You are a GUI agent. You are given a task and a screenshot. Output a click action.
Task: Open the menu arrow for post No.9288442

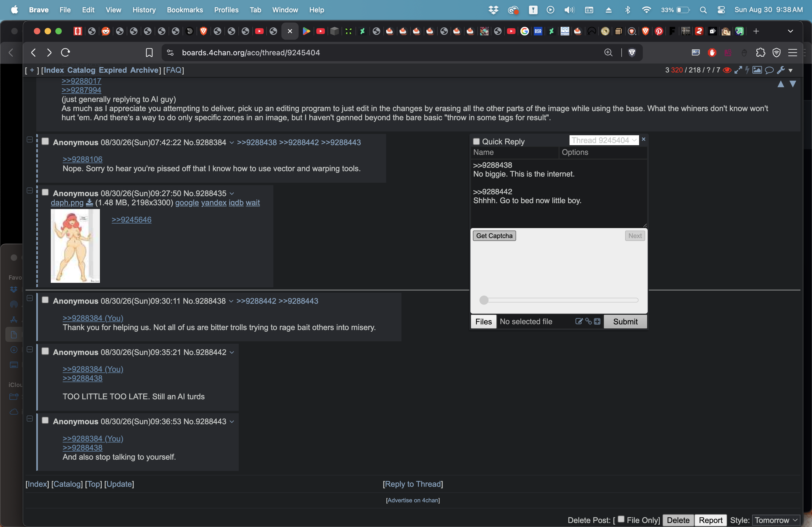click(232, 353)
